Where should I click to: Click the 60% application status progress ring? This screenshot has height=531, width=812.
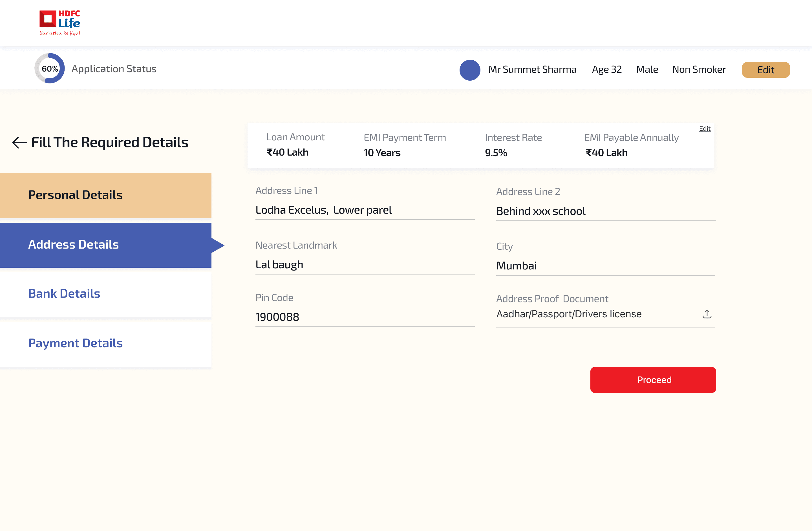pos(50,68)
